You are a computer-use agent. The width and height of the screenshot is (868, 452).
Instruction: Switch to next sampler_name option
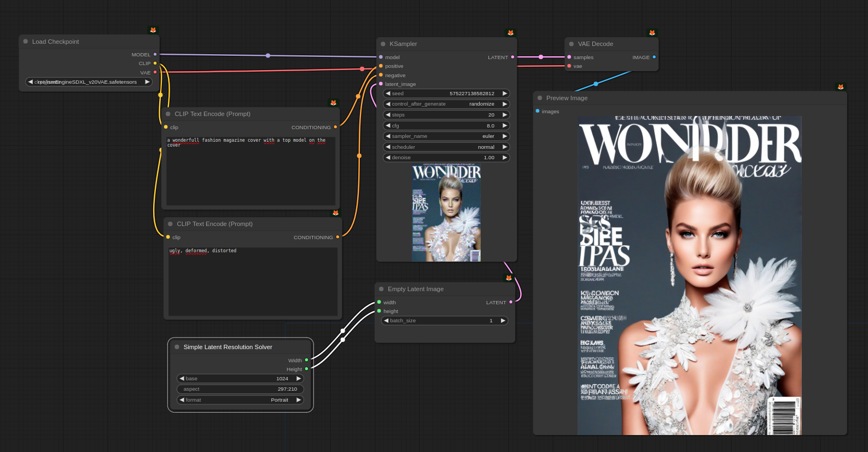click(x=505, y=136)
